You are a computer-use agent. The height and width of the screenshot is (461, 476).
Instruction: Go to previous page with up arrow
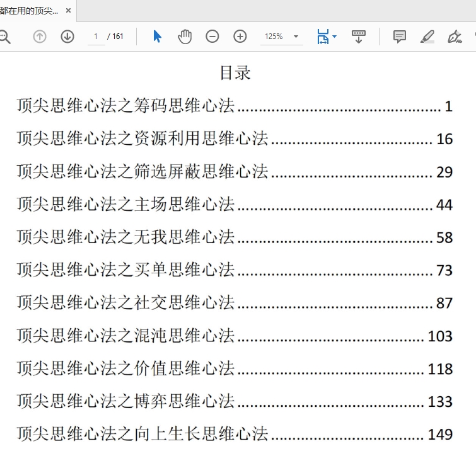[x=40, y=37]
